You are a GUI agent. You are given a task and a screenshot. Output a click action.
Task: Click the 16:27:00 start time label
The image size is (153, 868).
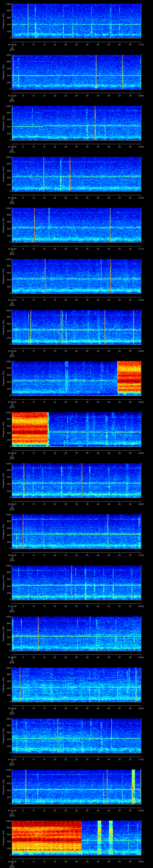12,606
